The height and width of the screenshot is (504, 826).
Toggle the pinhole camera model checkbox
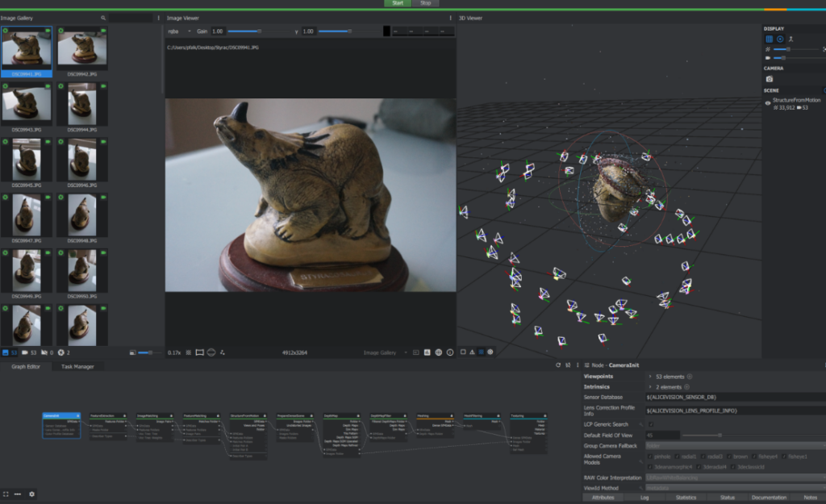(649, 456)
